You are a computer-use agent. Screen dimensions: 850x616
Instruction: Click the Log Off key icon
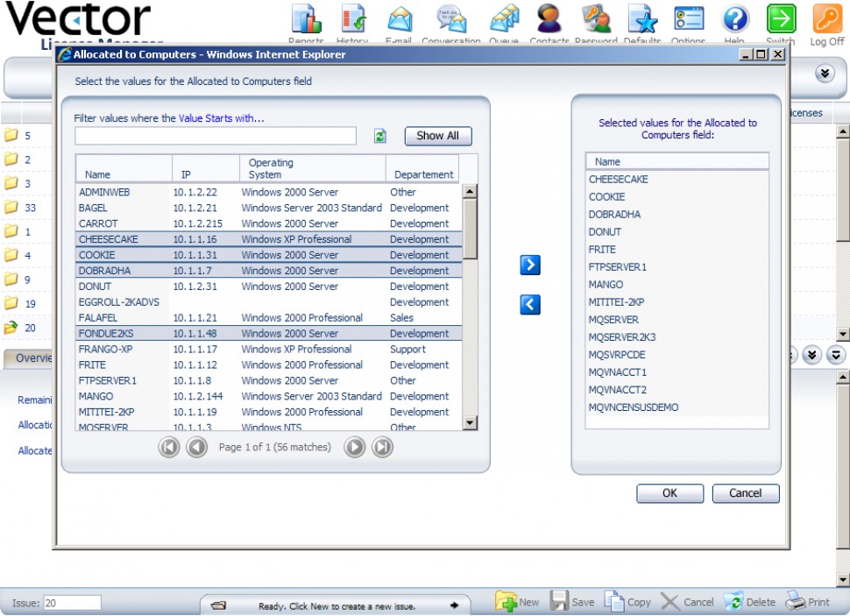click(x=827, y=18)
